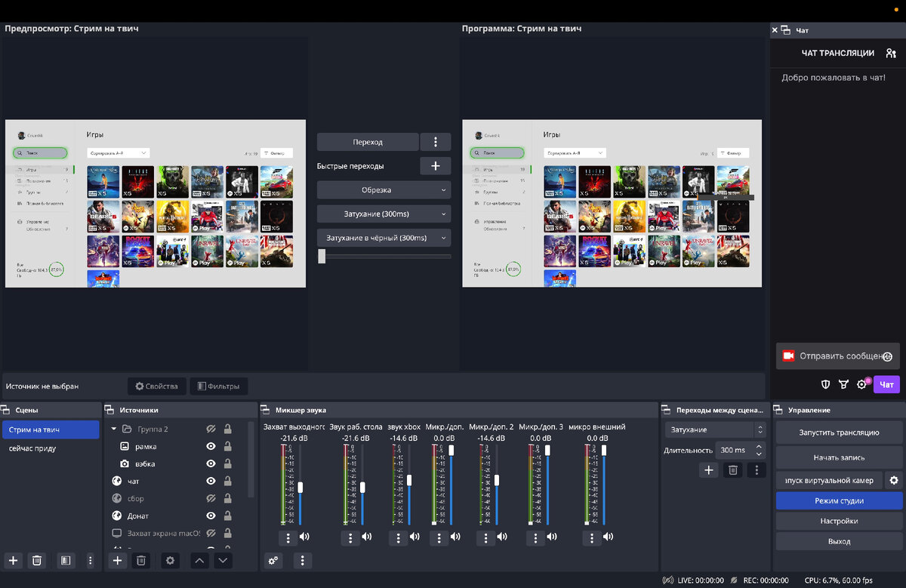Mute Звук раб. стола speaker icon
This screenshot has width=906, height=588.
point(367,537)
